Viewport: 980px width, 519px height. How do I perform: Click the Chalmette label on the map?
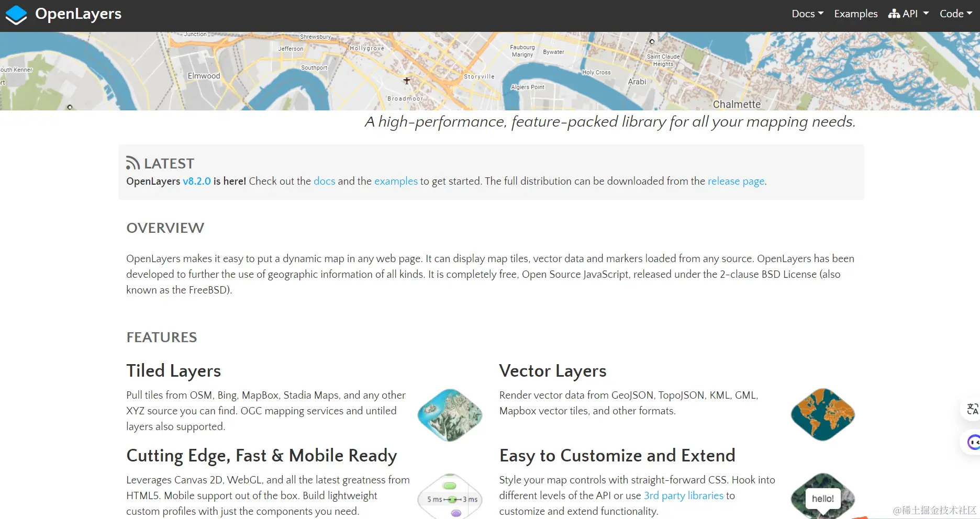(x=737, y=104)
